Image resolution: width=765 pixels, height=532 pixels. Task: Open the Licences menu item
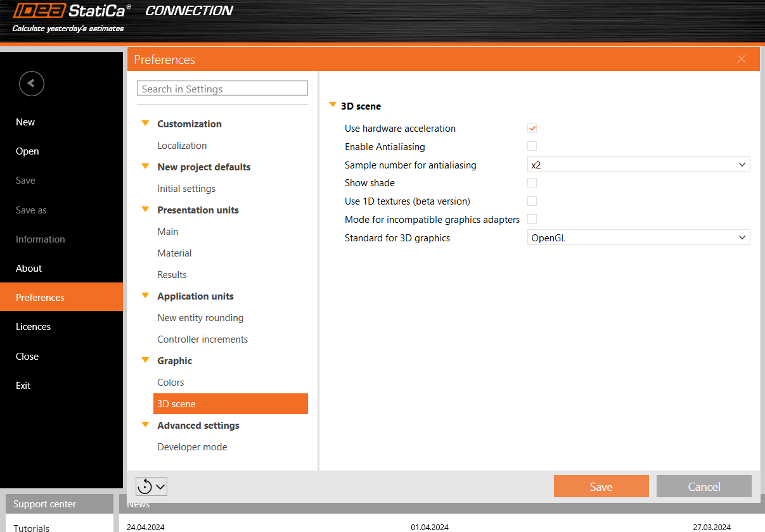pos(33,327)
